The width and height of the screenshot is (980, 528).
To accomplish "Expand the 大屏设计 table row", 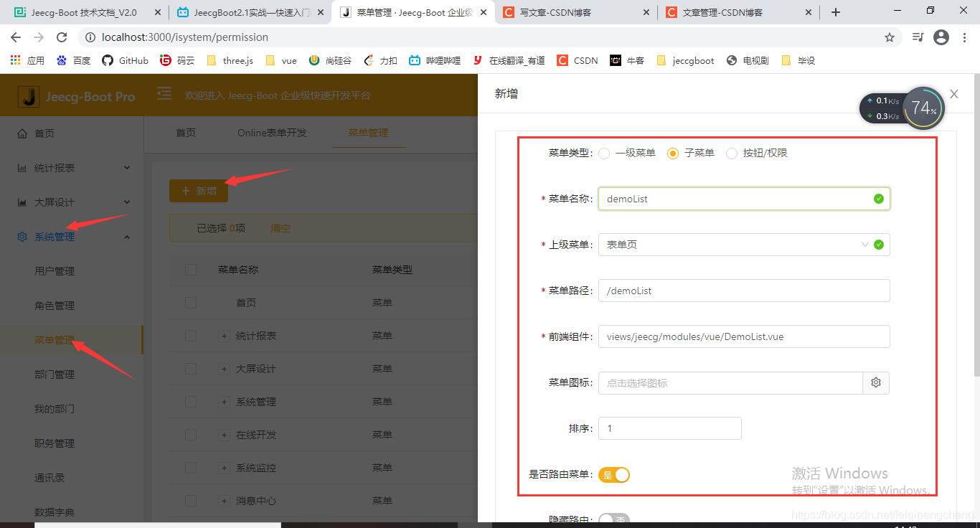I will pos(224,369).
